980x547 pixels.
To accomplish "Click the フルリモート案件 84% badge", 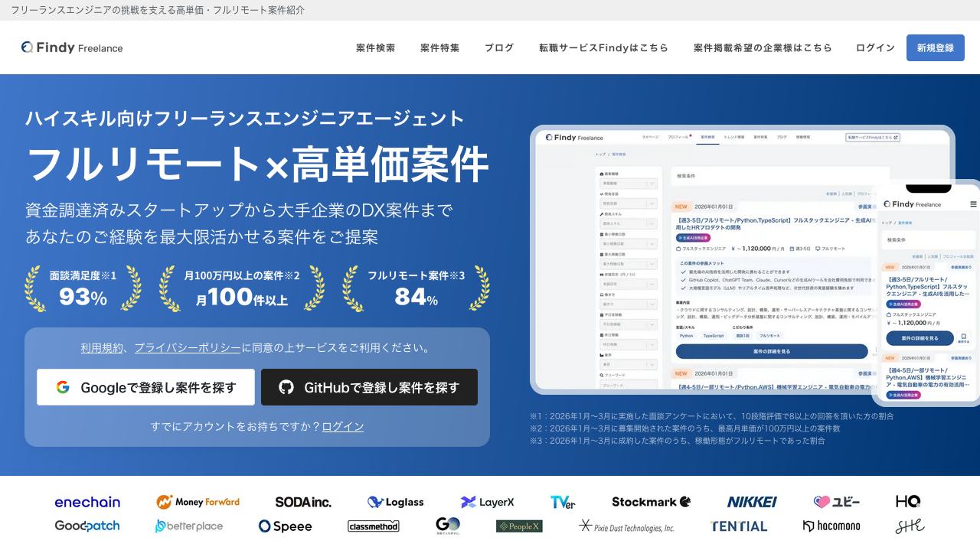I will [x=416, y=288].
